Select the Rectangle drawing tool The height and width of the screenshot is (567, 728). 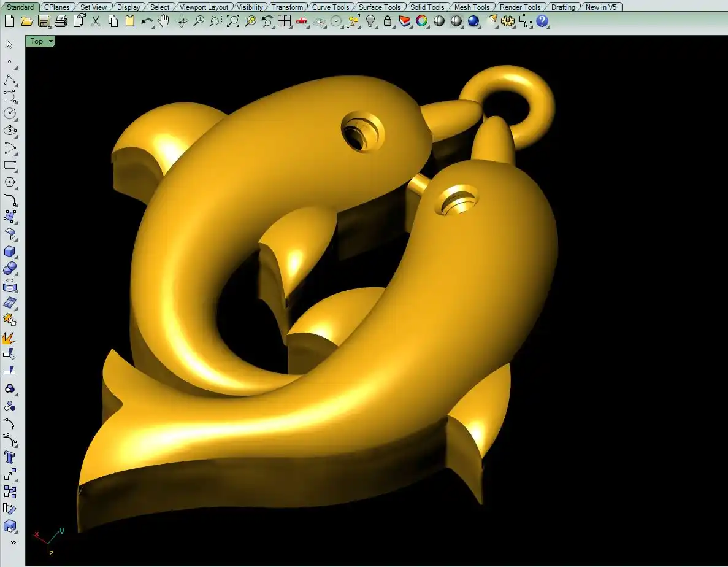point(10,165)
